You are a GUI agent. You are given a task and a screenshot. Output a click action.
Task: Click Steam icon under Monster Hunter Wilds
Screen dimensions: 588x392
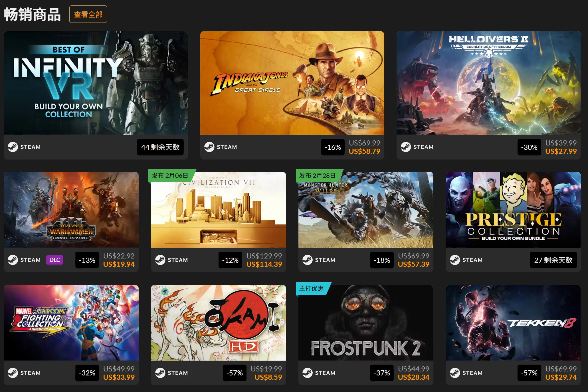click(x=307, y=260)
